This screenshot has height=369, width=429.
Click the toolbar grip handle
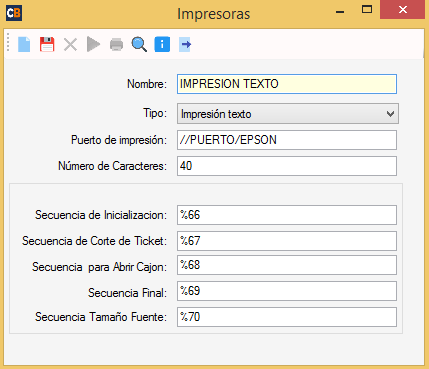[8, 43]
